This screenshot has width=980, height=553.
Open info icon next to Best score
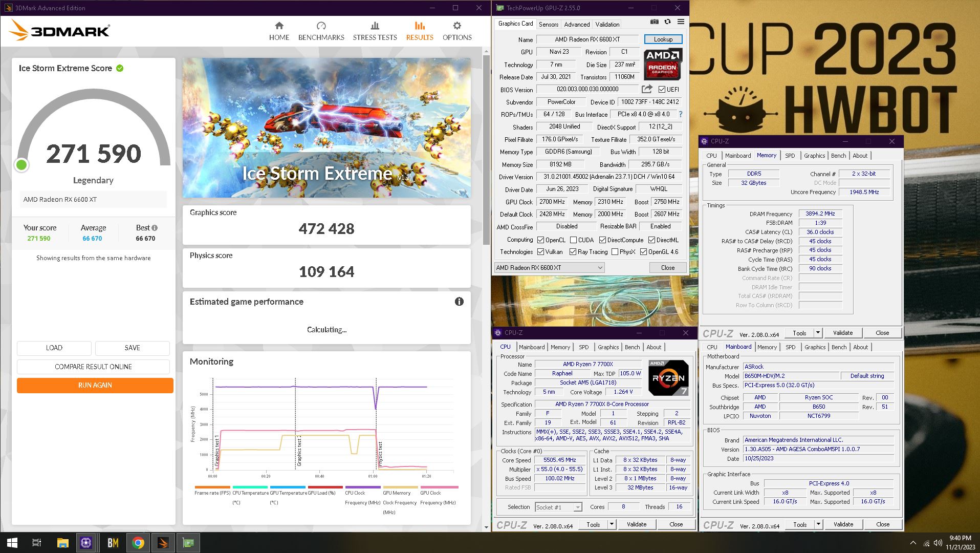(155, 228)
